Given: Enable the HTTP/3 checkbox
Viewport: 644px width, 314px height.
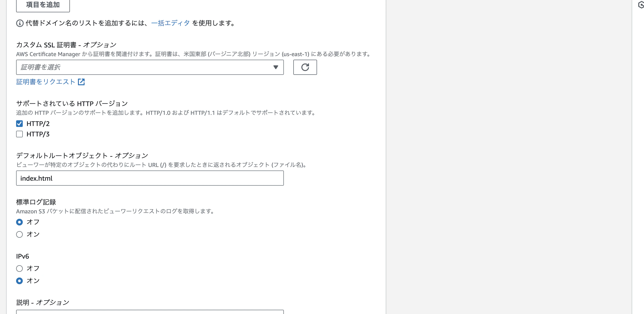Looking at the screenshot, I should pyautogui.click(x=19, y=134).
